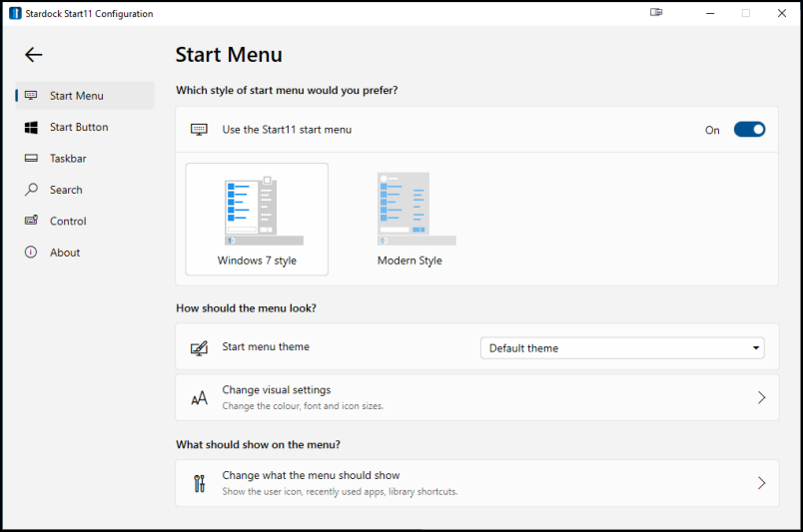
Task: Open Change visual settings row
Action: pos(477,398)
